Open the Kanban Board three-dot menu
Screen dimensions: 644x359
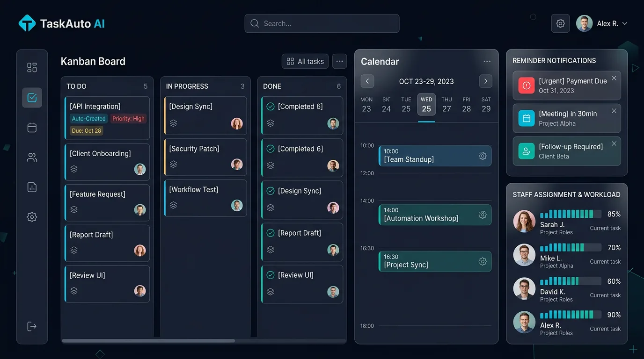(339, 61)
